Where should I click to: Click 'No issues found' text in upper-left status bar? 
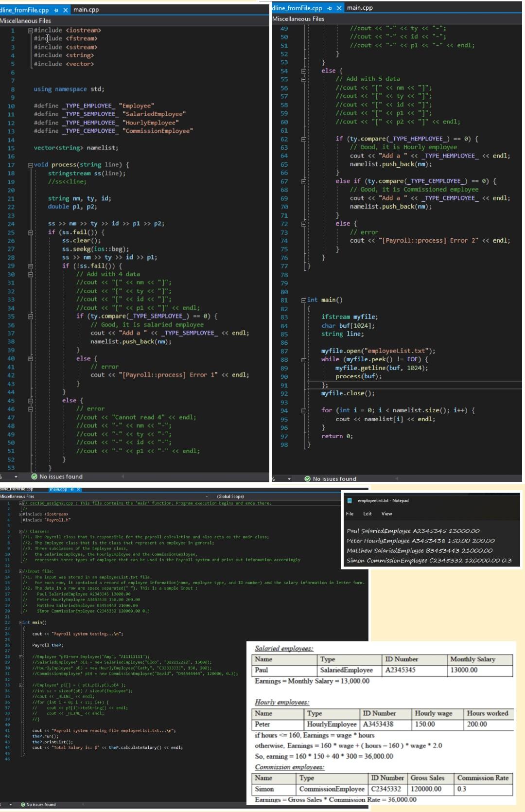(x=61, y=477)
